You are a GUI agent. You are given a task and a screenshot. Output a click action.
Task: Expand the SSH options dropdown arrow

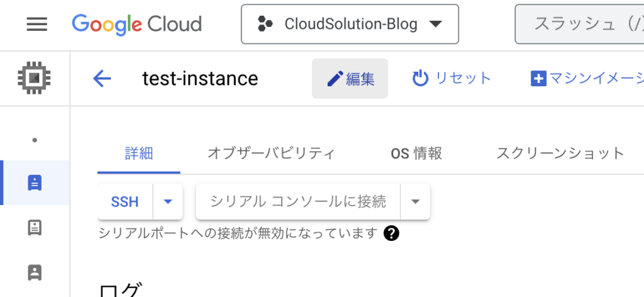167,202
